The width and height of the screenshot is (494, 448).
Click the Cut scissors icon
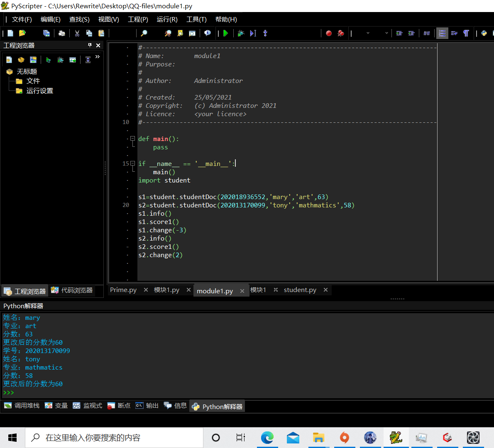77,33
